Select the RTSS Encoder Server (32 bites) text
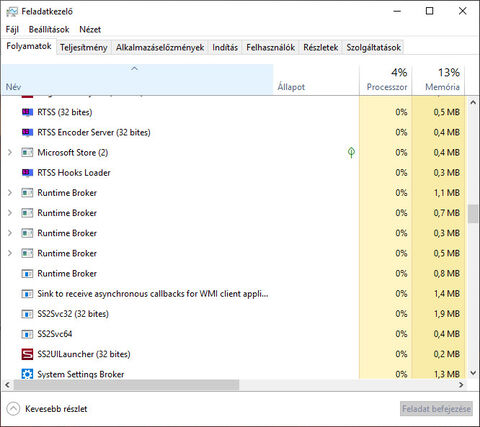 [94, 132]
